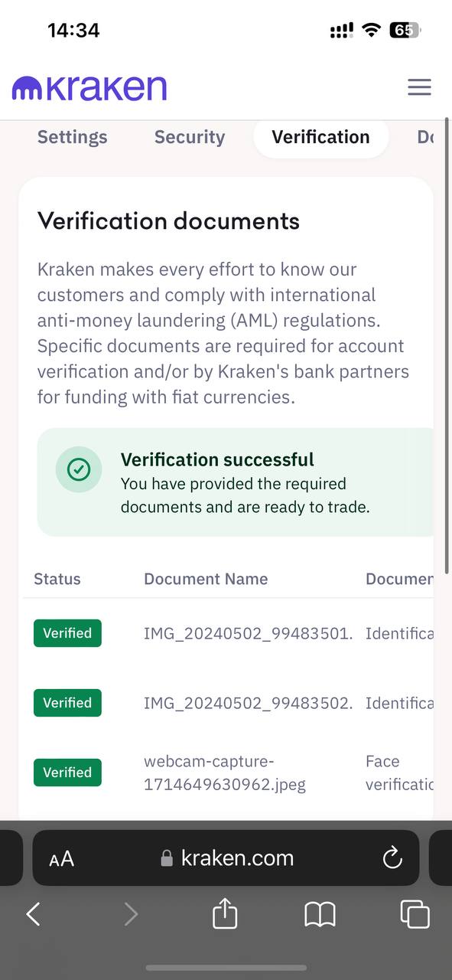Tap the Verified badge for webcam-capture file

point(67,773)
